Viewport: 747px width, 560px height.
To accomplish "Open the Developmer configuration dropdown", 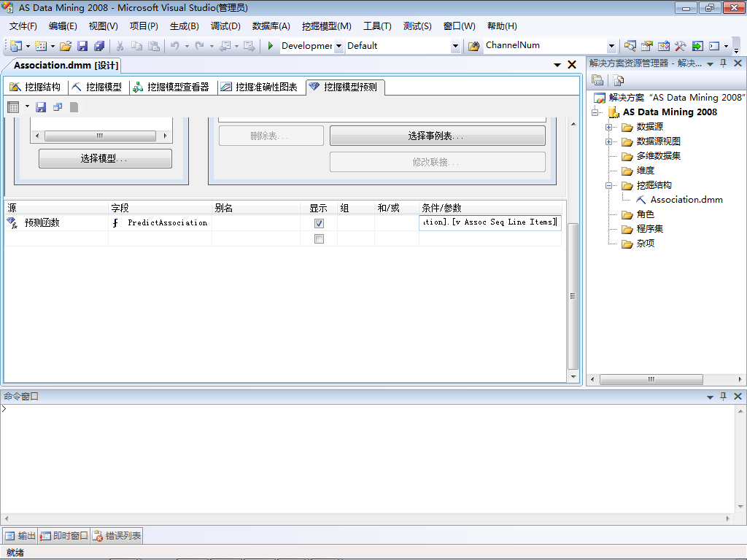I will tap(338, 46).
